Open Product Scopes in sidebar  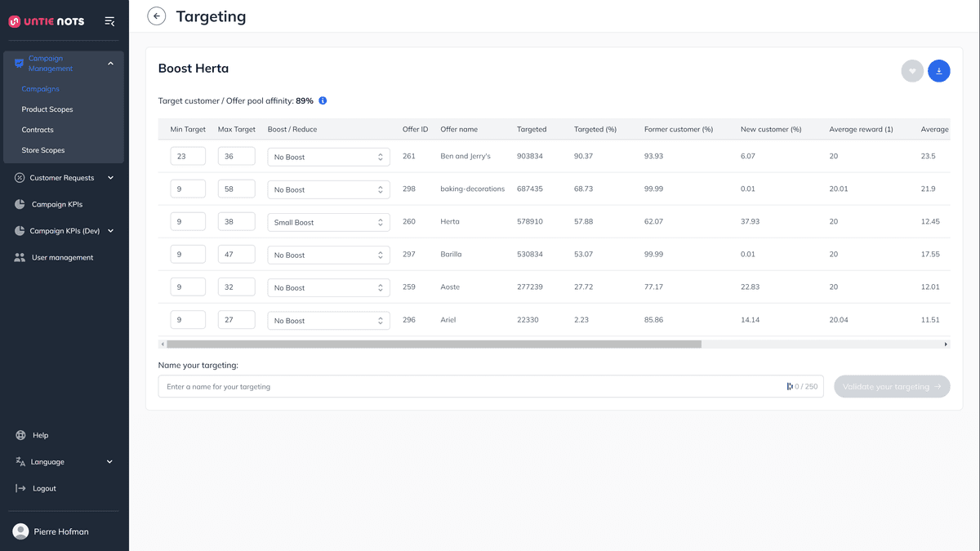click(x=47, y=109)
